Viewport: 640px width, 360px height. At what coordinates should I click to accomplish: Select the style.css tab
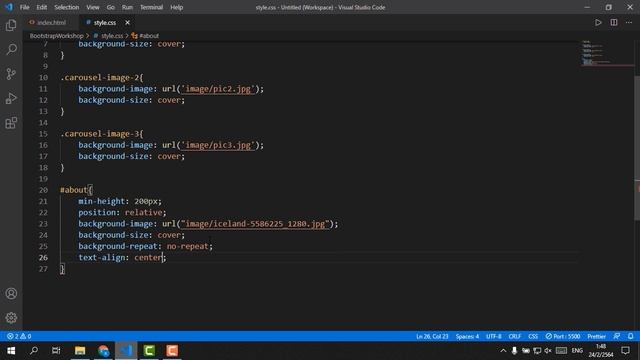(x=104, y=22)
